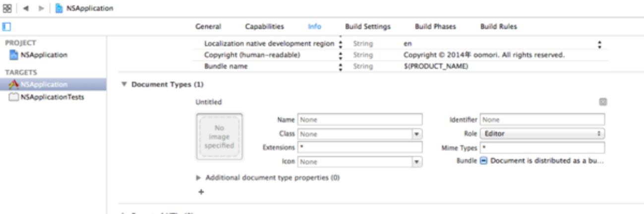Open the Build Settings tab

point(368,26)
